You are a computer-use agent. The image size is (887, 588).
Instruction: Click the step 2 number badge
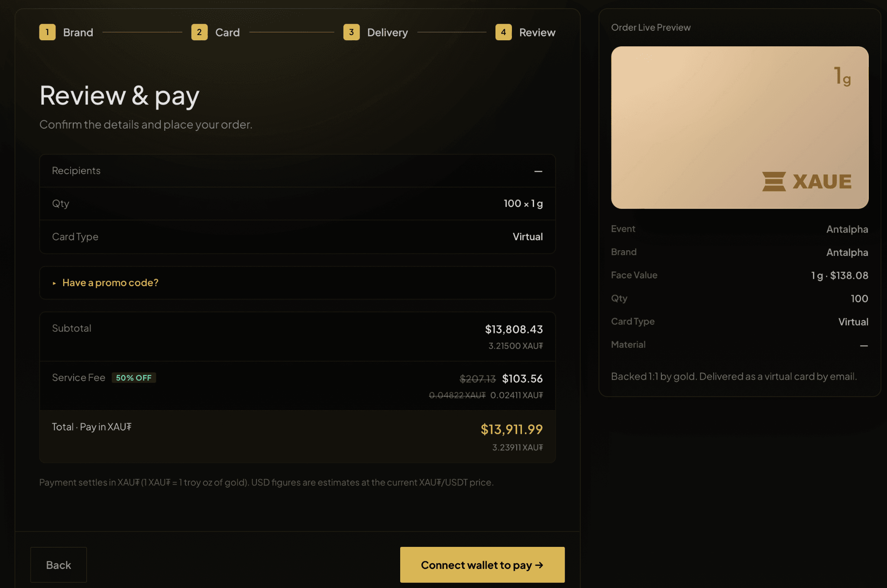[x=199, y=32]
